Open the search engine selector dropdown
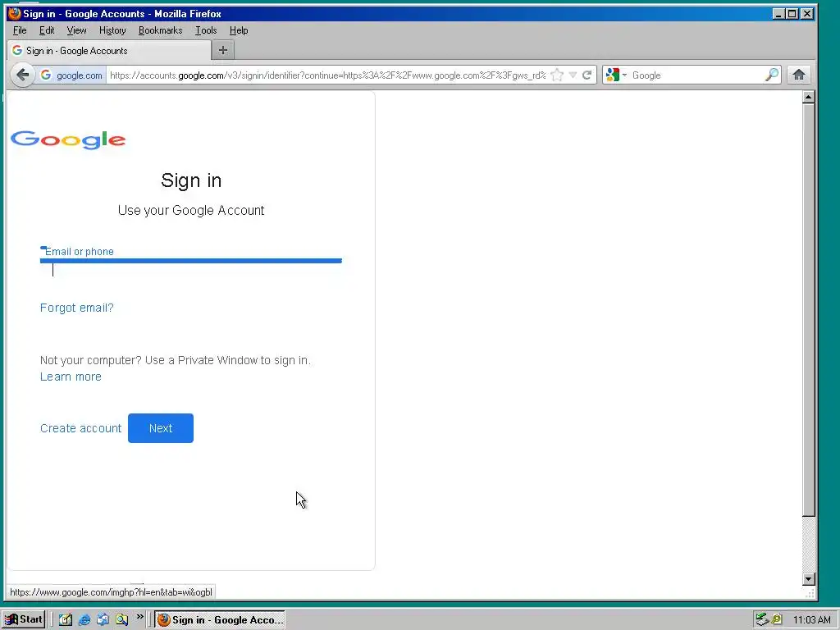840x630 pixels. (616, 75)
